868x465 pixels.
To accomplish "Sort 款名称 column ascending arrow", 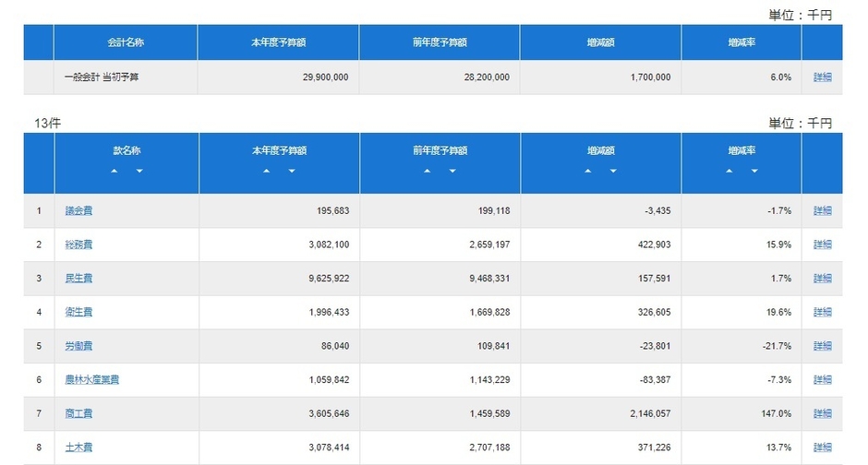I will [115, 172].
